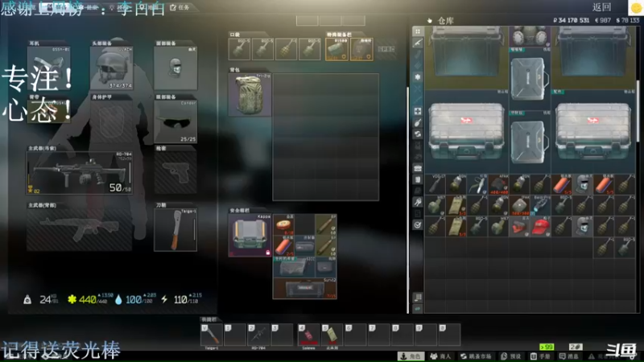Click quick slot 2 with RD-704
The width and height of the screenshot is (644, 362).
(x=258, y=335)
